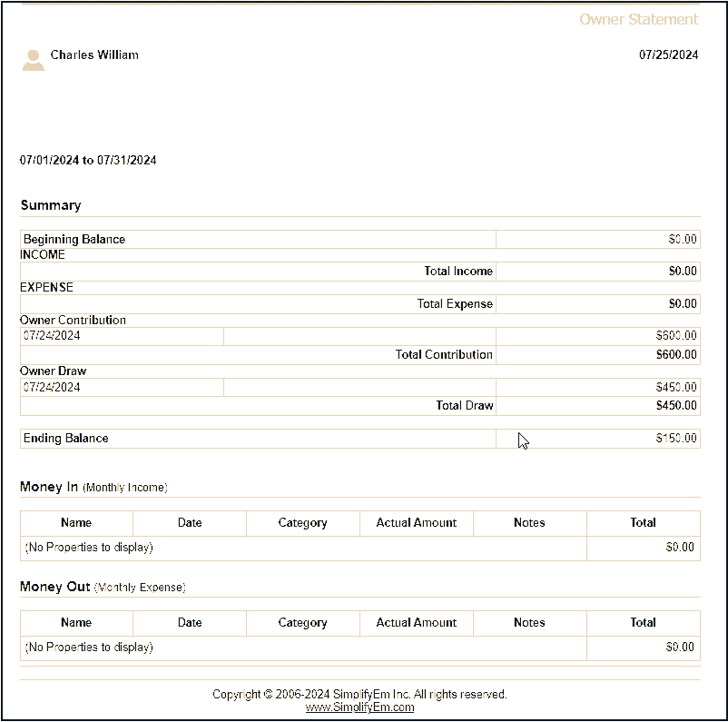Select the Beginning Balance row label
The height and width of the screenshot is (722, 728).
click(x=74, y=240)
